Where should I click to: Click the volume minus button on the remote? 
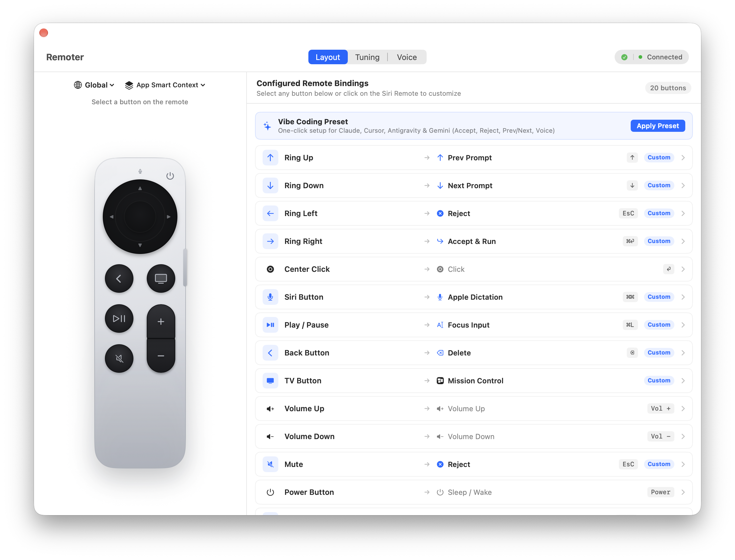pyautogui.click(x=161, y=356)
